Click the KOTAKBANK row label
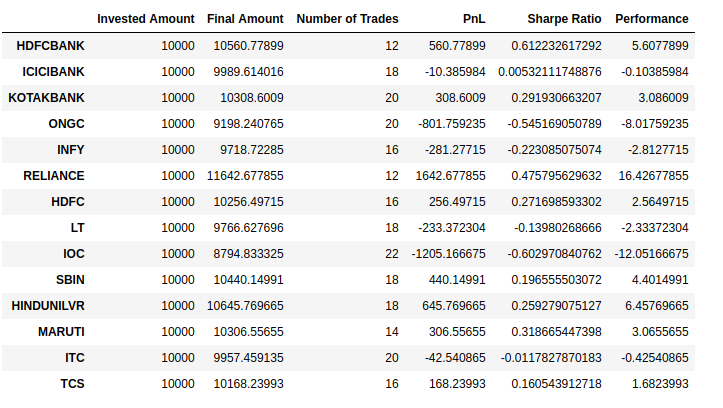Viewport: 723px width, 408px height. click(47, 98)
